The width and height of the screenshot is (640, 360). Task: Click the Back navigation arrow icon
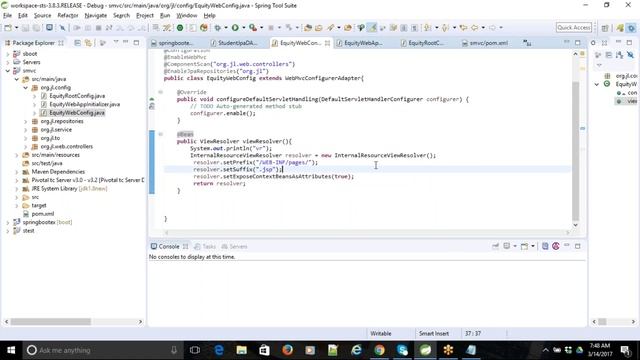474,28
